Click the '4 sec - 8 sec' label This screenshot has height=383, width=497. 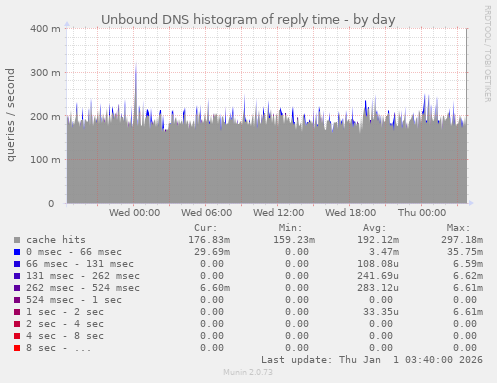(65, 336)
